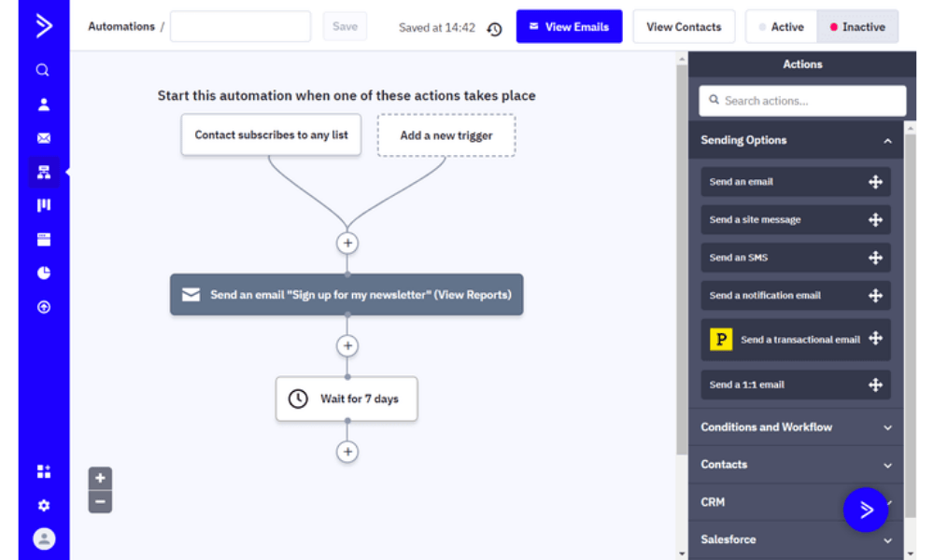The height and width of the screenshot is (560, 934).
Task: Select the highlighted Automations sidebar icon
Action: pos(43,172)
